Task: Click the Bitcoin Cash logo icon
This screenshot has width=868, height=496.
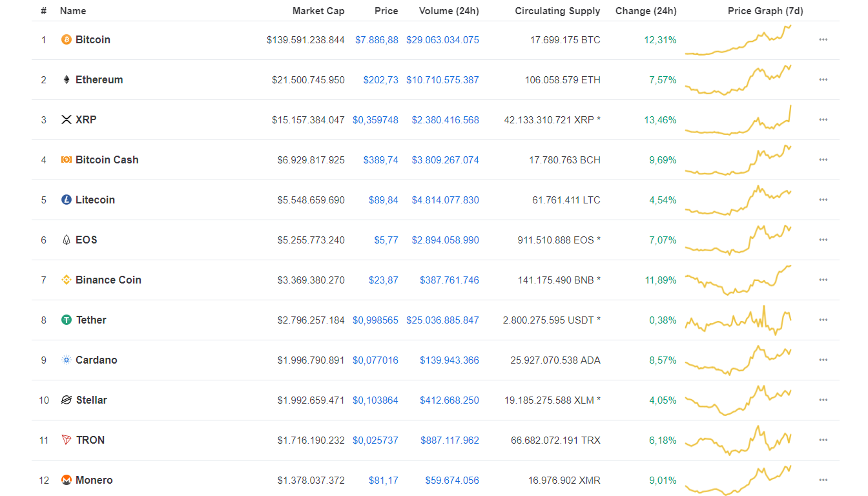Action: tap(66, 160)
